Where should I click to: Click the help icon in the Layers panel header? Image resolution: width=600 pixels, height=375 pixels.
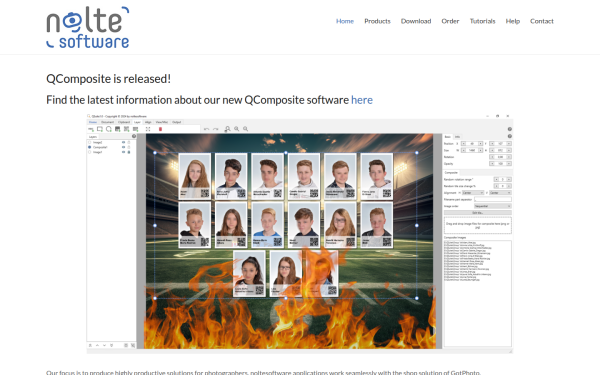[134, 136]
